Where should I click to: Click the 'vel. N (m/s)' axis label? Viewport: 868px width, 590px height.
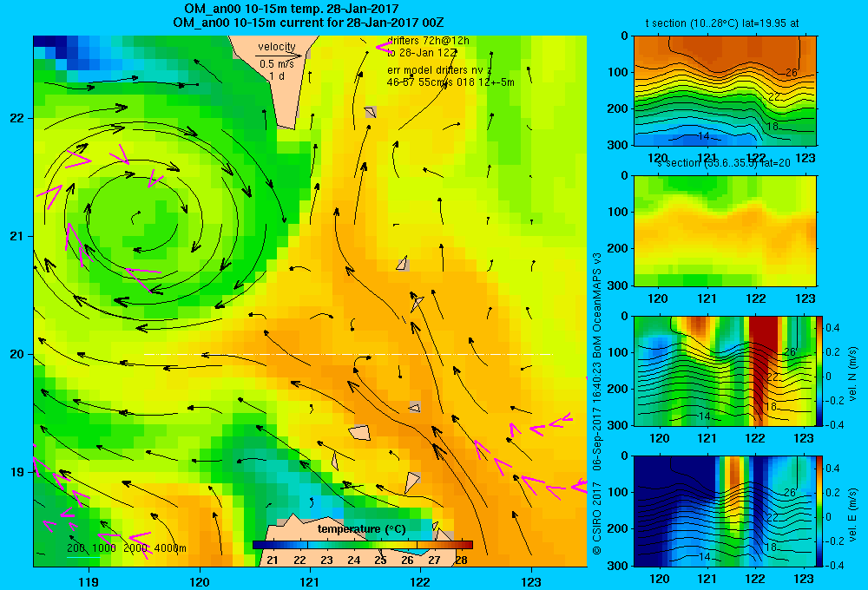pyautogui.click(x=852, y=373)
